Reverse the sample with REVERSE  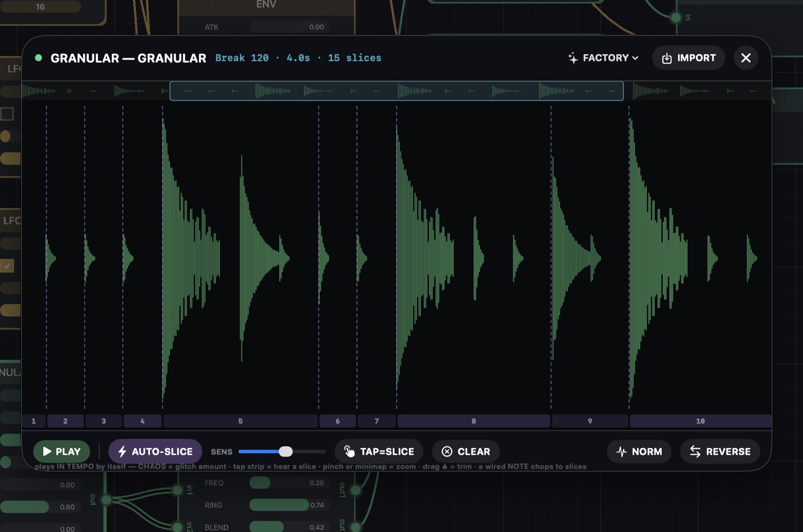coord(720,451)
